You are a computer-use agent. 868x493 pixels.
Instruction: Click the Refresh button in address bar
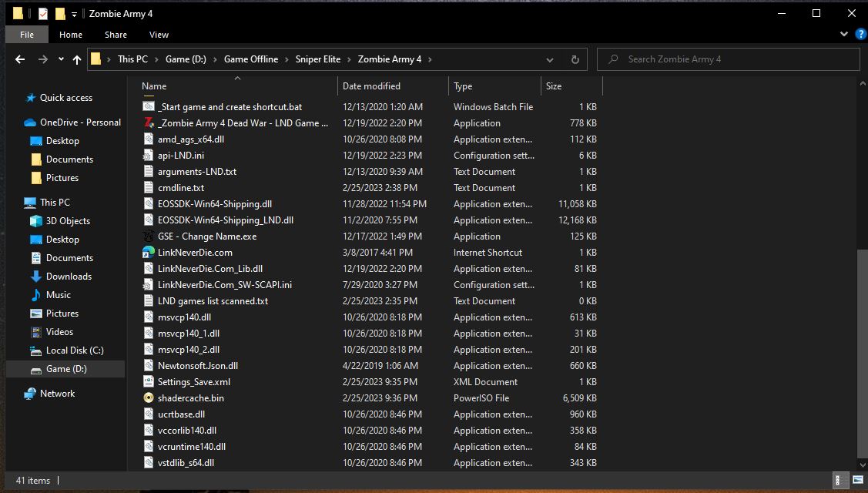coord(575,59)
